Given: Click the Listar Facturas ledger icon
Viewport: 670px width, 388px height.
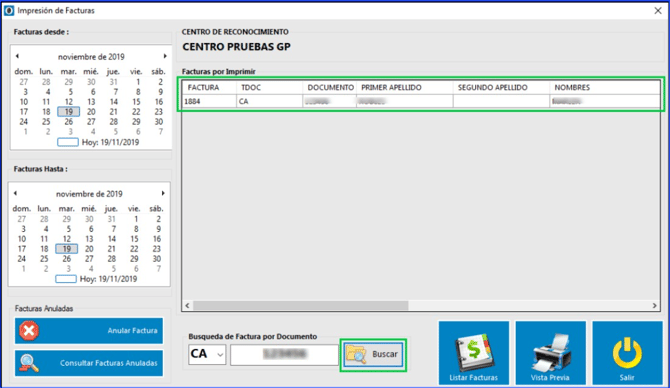Looking at the screenshot, I should [473, 353].
